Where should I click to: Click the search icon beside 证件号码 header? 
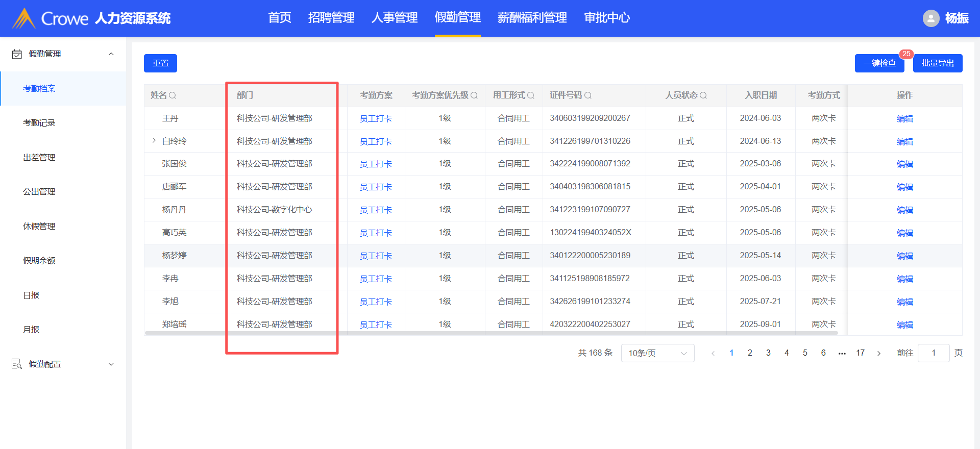pyautogui.click(x=588, y=95)
